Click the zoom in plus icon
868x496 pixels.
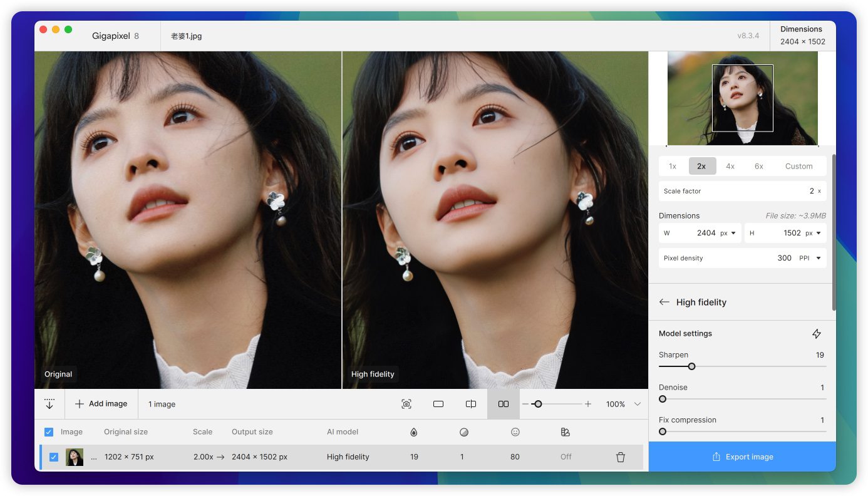(x=587, y=404)
